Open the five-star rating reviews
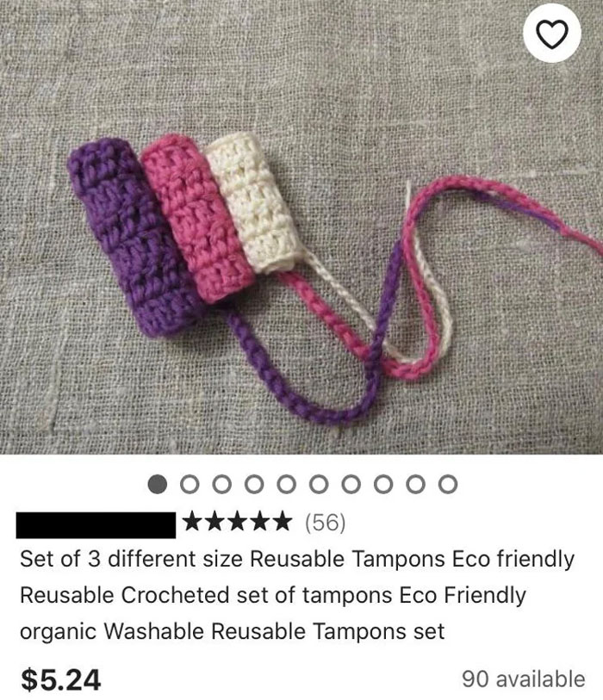The image size is (603, 700). pyautogui.click(x=237, y=522)
